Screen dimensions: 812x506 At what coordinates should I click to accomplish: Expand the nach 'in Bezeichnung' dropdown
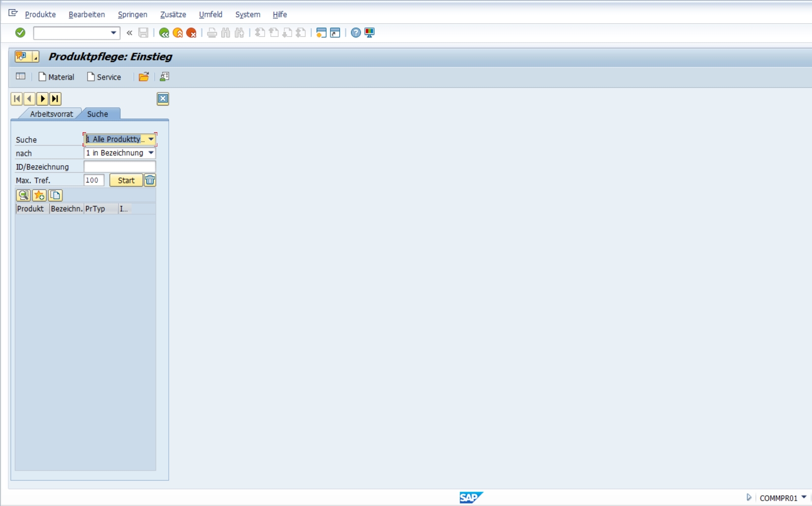click(151, 153)
